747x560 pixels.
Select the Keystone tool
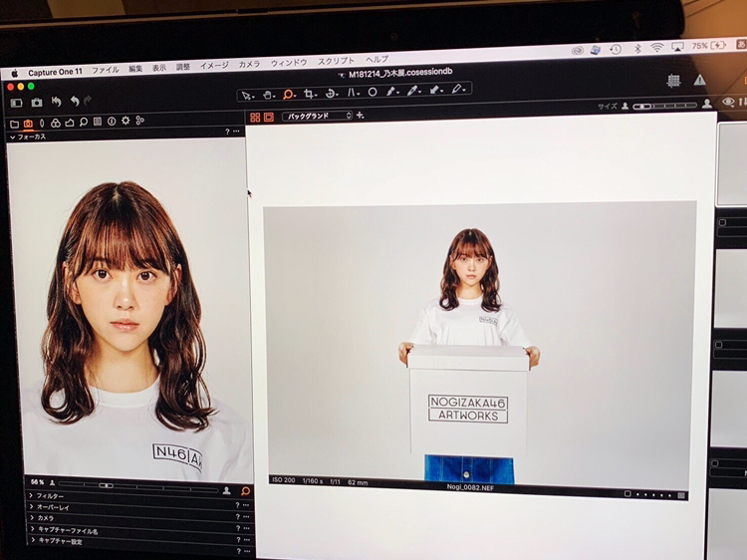tap(353, 93)
